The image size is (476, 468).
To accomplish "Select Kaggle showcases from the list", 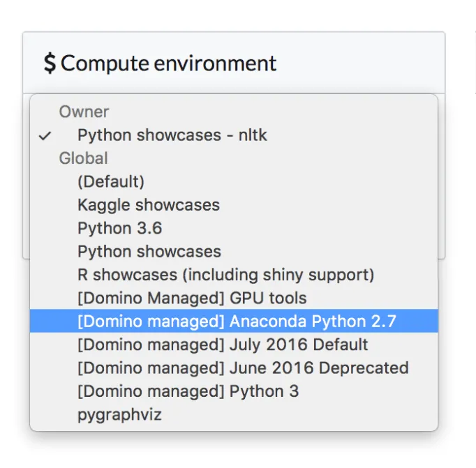I will click(x=149, y=205).
